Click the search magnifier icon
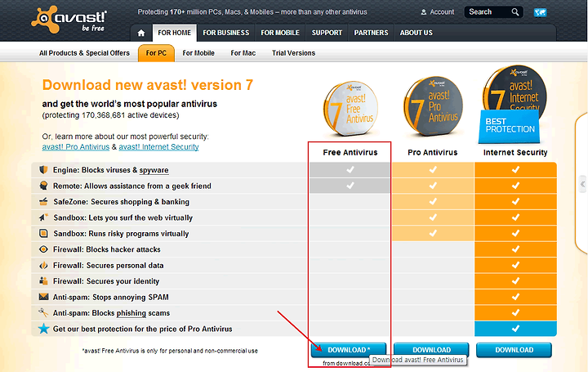 515,12
